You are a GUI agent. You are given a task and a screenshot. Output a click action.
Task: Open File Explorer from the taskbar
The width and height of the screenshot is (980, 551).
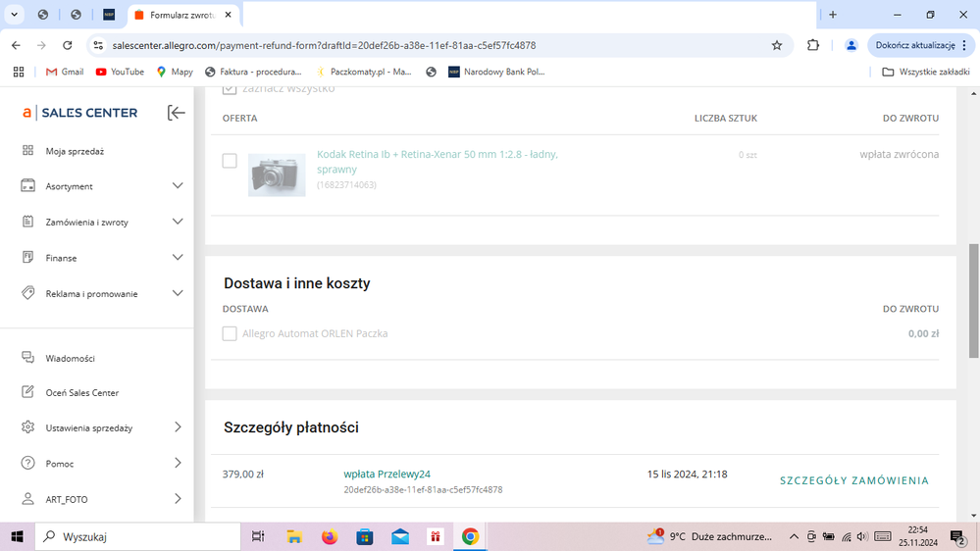click(293, 536)
